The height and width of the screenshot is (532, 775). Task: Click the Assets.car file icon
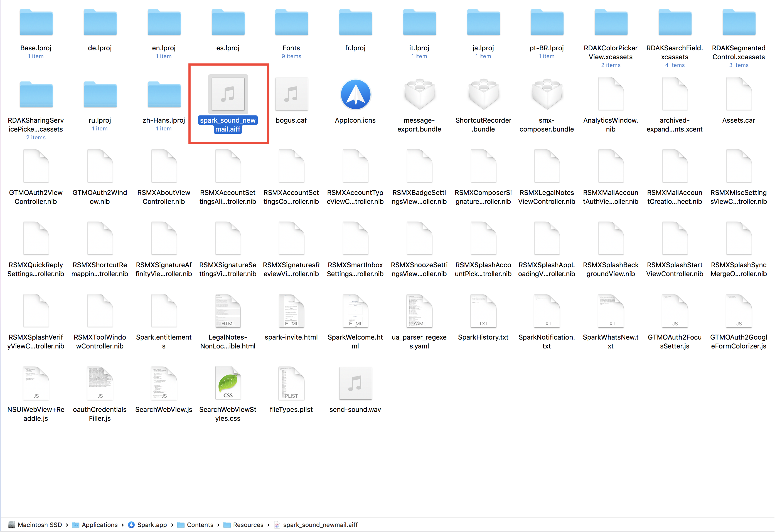(x=739, y=95)
